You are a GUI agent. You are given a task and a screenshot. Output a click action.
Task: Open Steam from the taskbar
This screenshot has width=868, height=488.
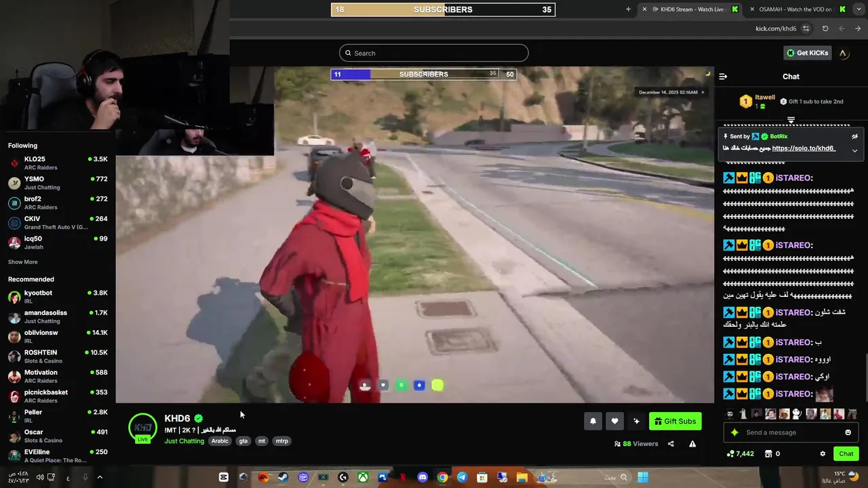point(283,477)
